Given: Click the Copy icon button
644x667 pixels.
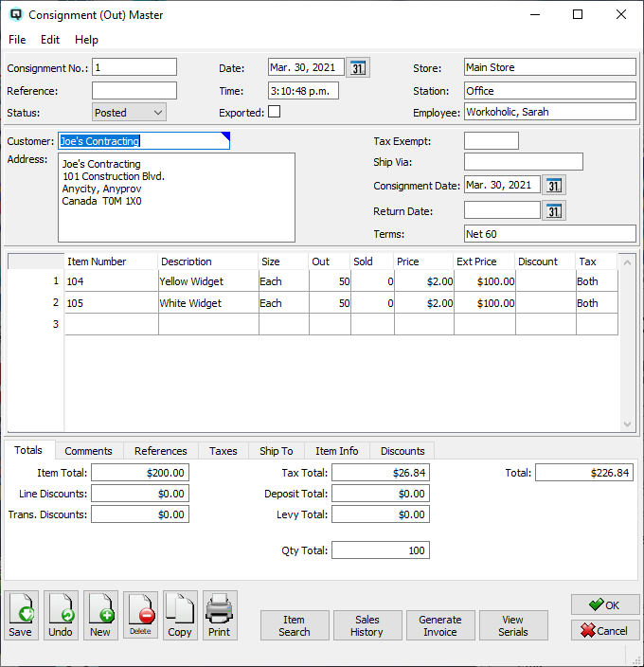Looking at the screenshot, I should coord(180,615).
